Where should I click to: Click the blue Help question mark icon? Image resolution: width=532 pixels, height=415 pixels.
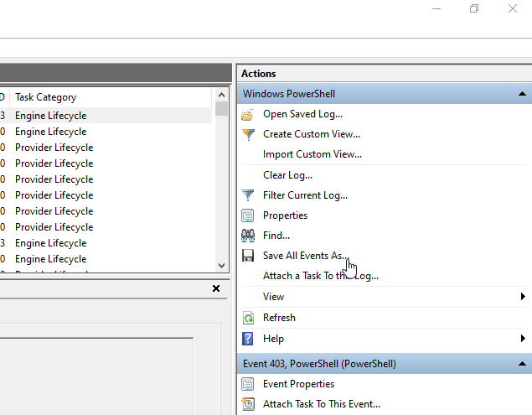coord(248,339)
